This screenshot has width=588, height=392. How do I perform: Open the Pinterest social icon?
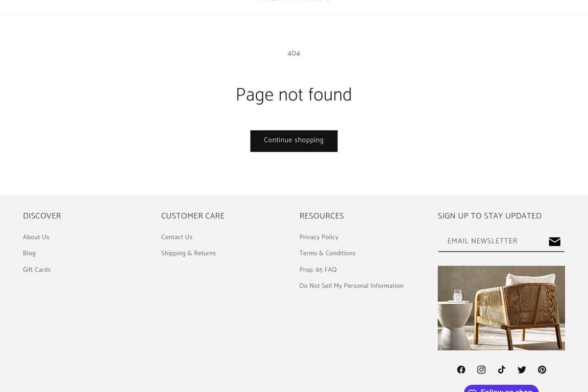click(x=542, y=370)
